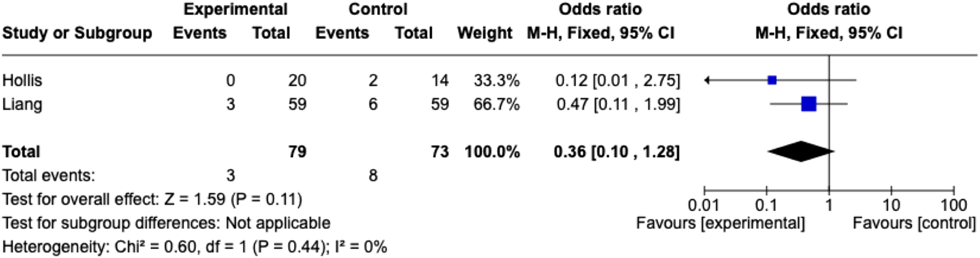Click the Liang blue square marker
980x258 pixels.
point(809,104)
